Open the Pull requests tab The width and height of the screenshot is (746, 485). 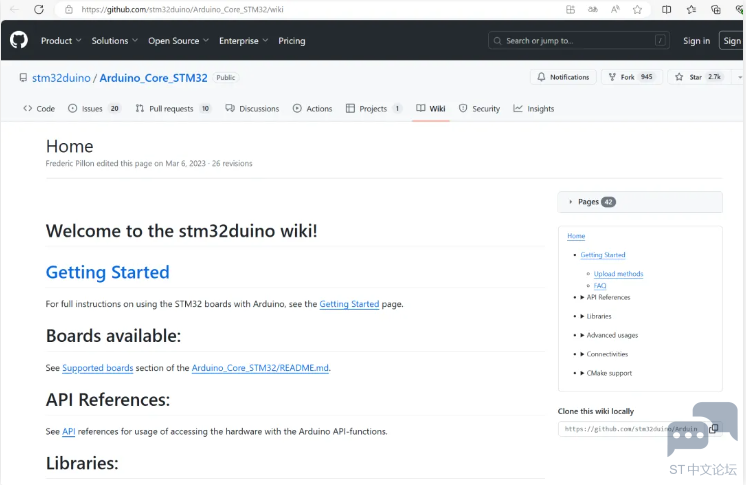click(173, 109)
